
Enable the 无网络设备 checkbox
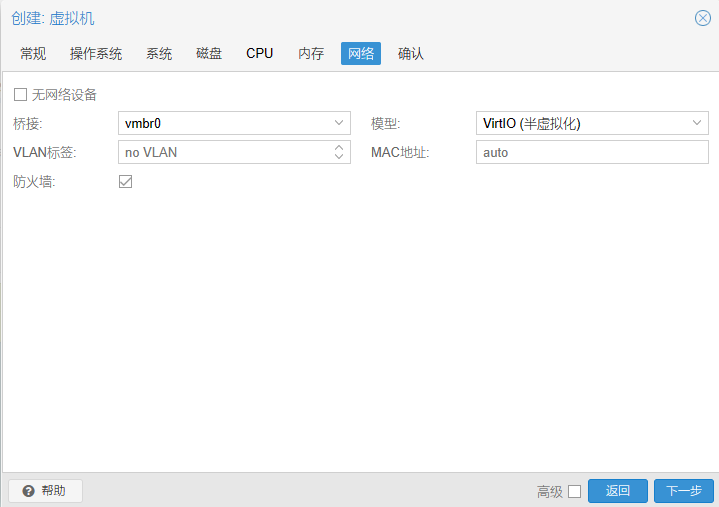pos(20,94)
